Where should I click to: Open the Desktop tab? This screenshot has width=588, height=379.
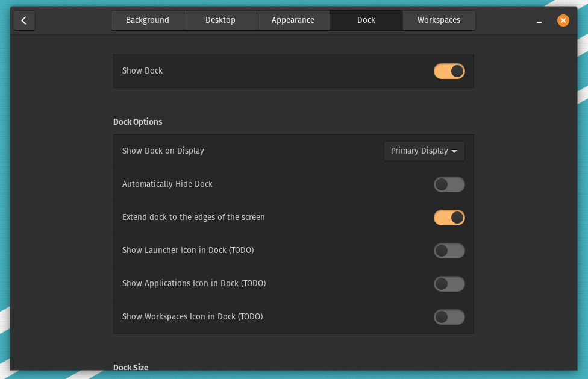click(220, 20)
